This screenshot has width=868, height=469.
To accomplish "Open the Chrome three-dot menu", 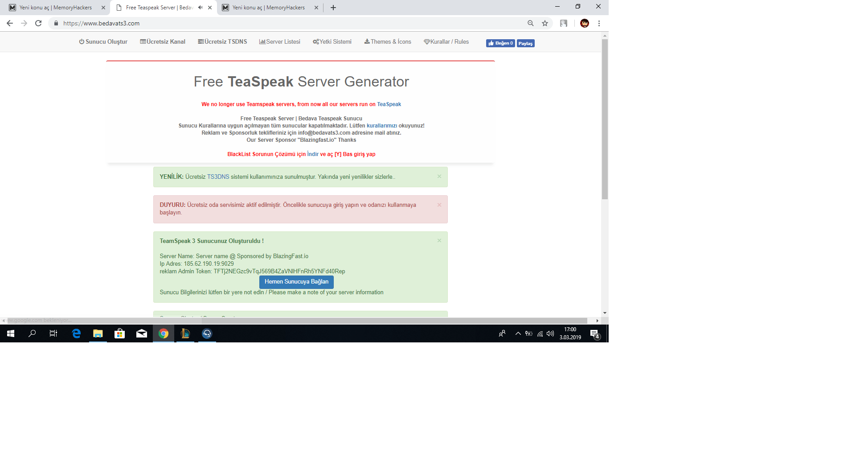I will [599, 23].
